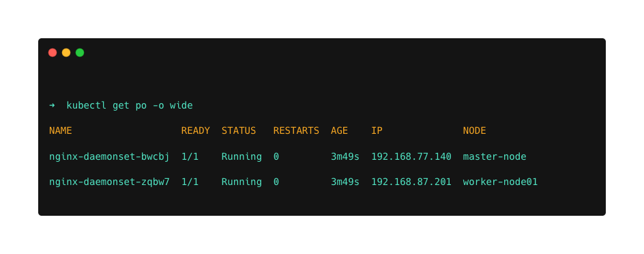This screenshot has height=254, width=644.
Task: Click the worker-node01 node name
Action: point(500,182)
